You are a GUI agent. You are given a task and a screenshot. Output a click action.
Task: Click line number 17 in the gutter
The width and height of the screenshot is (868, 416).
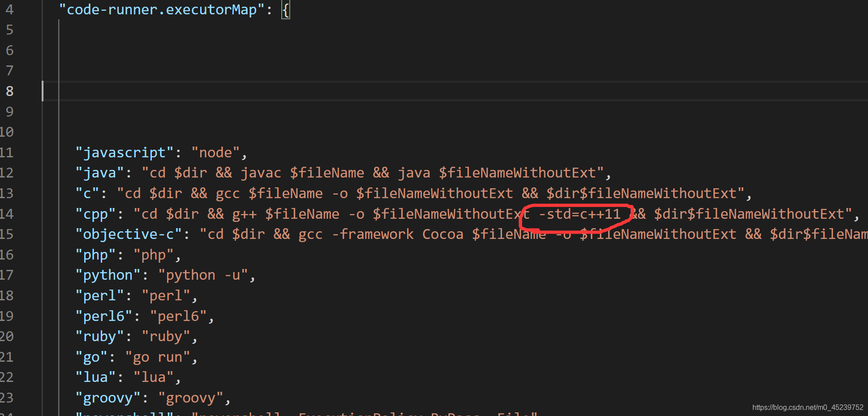click(x=6, y=275)
